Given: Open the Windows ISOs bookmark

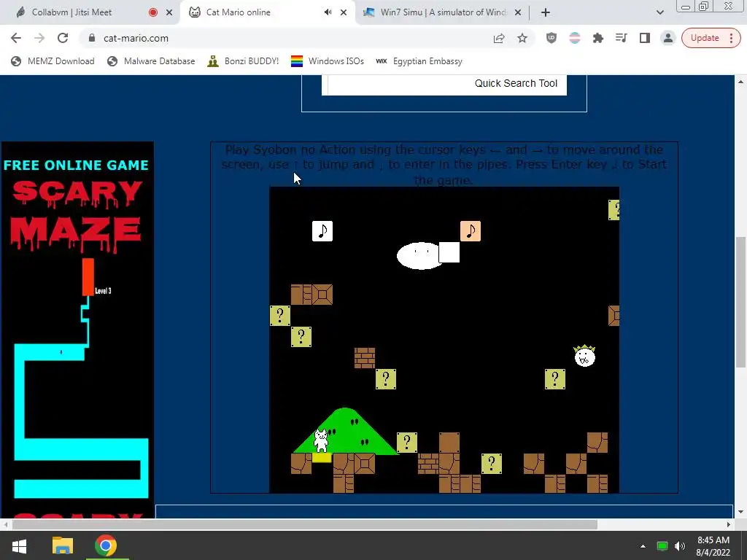Looking at the screenshot, I should coord(328,61).
